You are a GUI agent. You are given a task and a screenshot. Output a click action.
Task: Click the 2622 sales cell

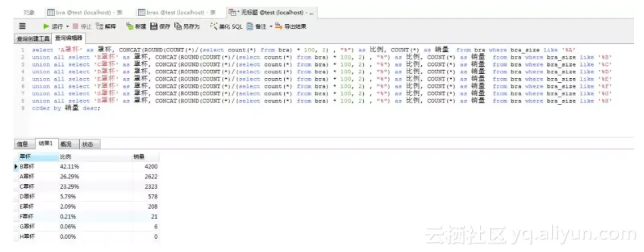[x=145, y=177]
